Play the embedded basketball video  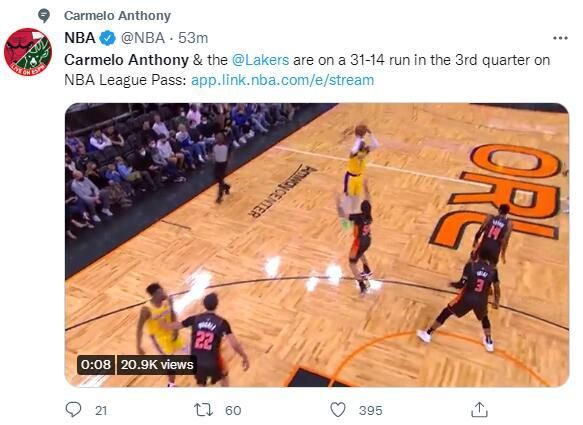(x=317, y=245)
